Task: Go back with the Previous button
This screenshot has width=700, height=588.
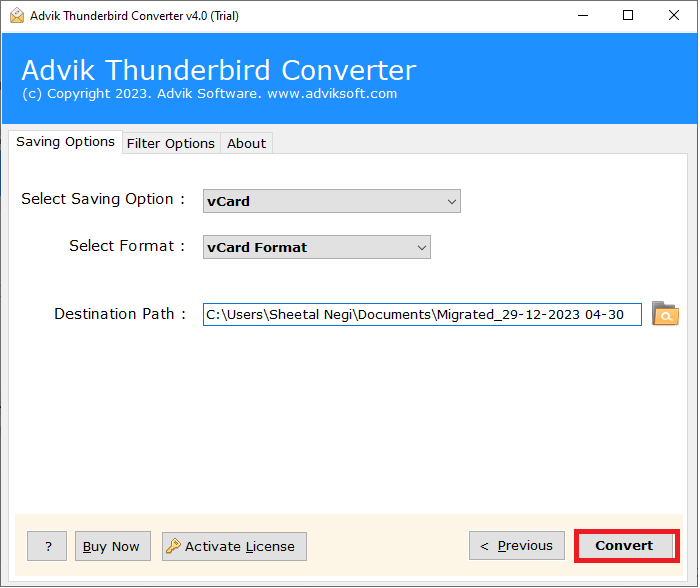Action: [517, 546]
